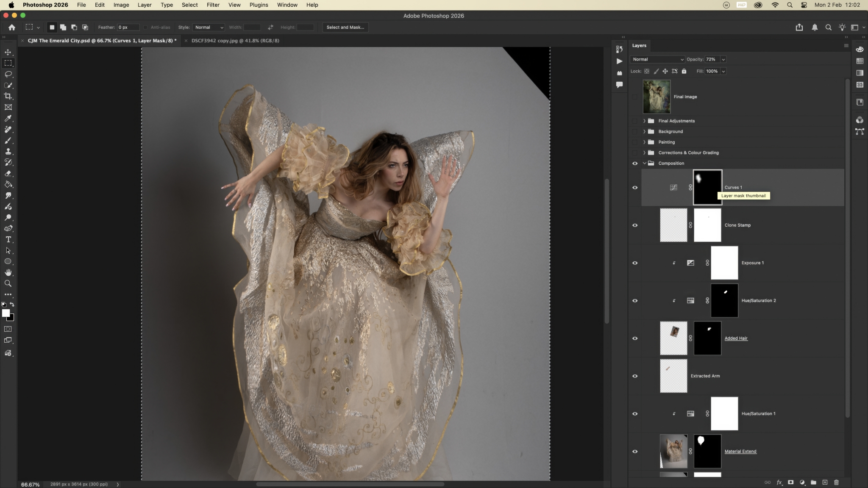
Task: Open the Filter menu
Action: coord(213,5)
